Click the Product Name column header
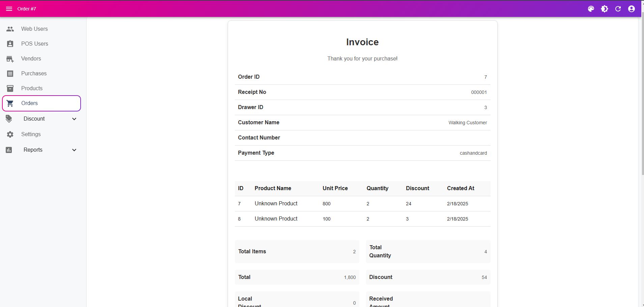This screenshot has width=644, height=307. click(x=273, y=188)
